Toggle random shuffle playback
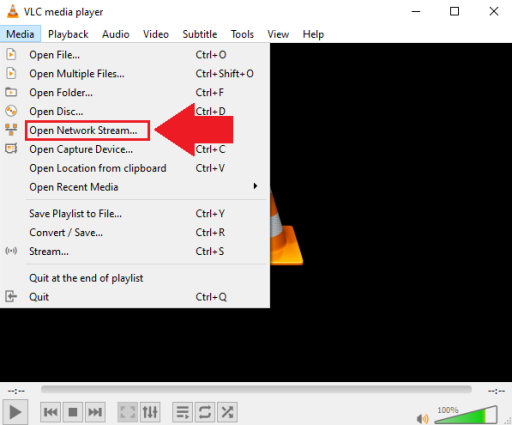512x425 pixels. [x=227, y=412]
